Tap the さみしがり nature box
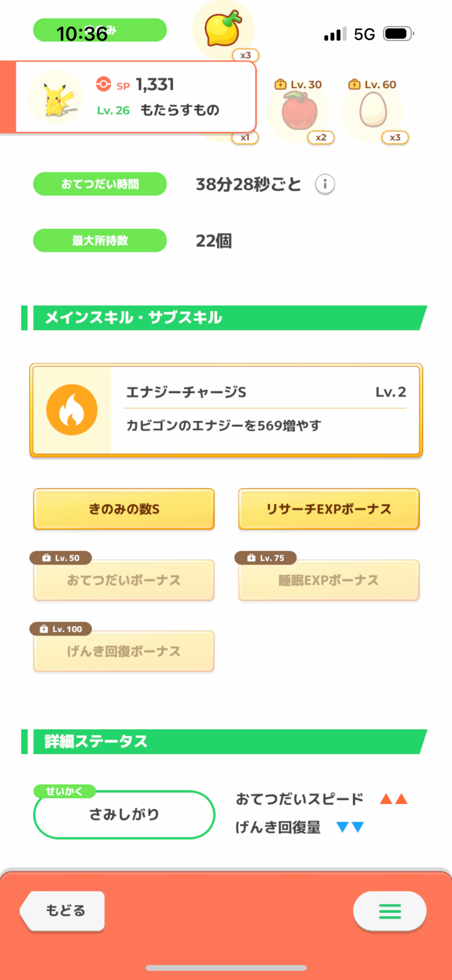Viewport: 452px width, 980px height. 124,814
